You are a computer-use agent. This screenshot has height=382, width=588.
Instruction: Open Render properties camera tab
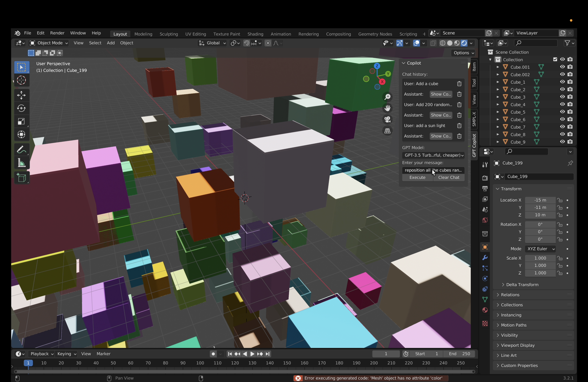[x=485, y=178]
